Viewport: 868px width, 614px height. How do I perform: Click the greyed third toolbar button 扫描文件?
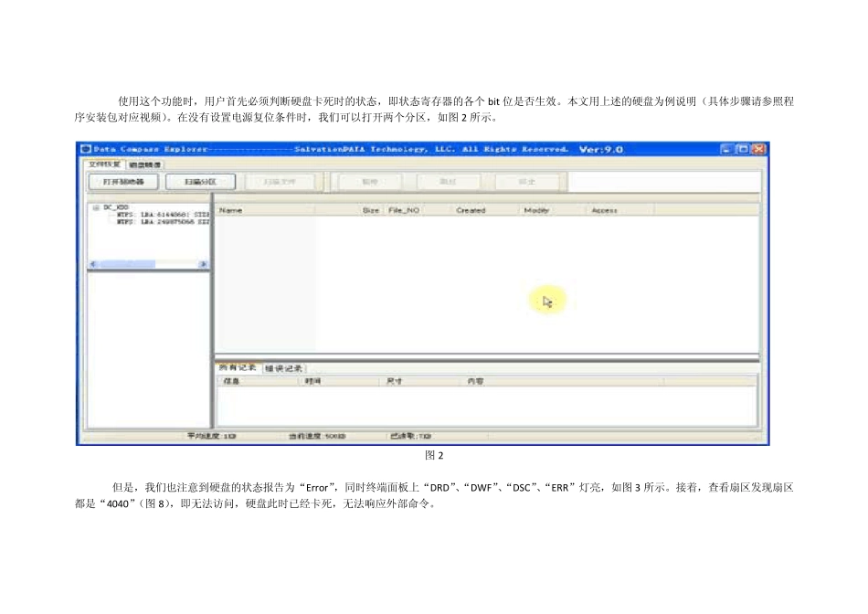point(280,182)
